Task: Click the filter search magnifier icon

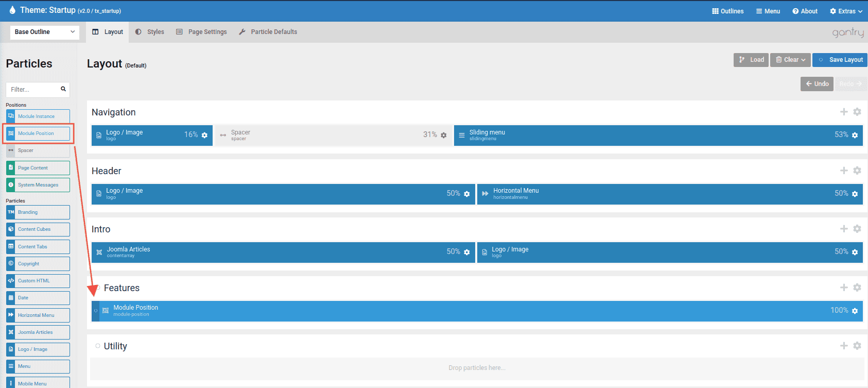Action: pyautogui.click(x=63, y=89)
